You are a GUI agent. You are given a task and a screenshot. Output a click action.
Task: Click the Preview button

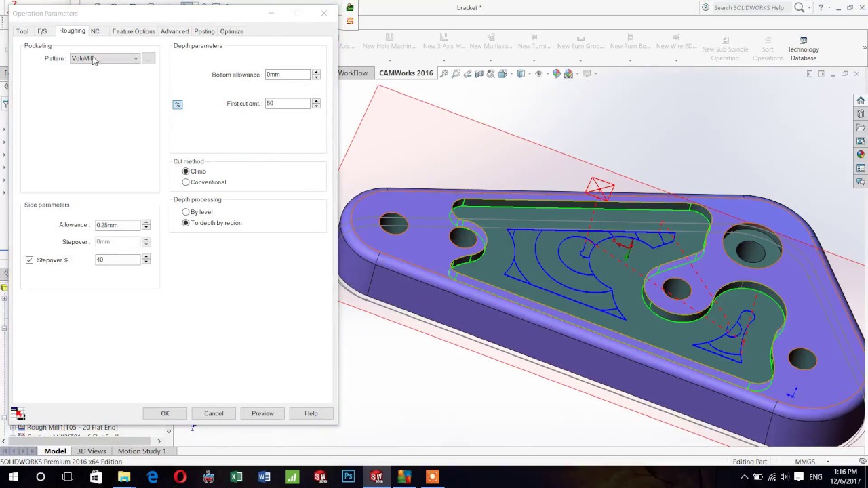(262, 413)
